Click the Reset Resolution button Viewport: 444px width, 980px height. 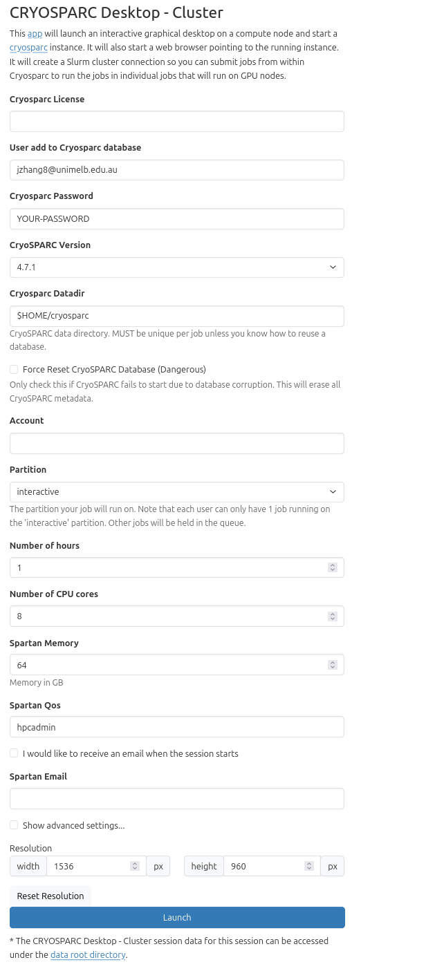click(50, 896)
